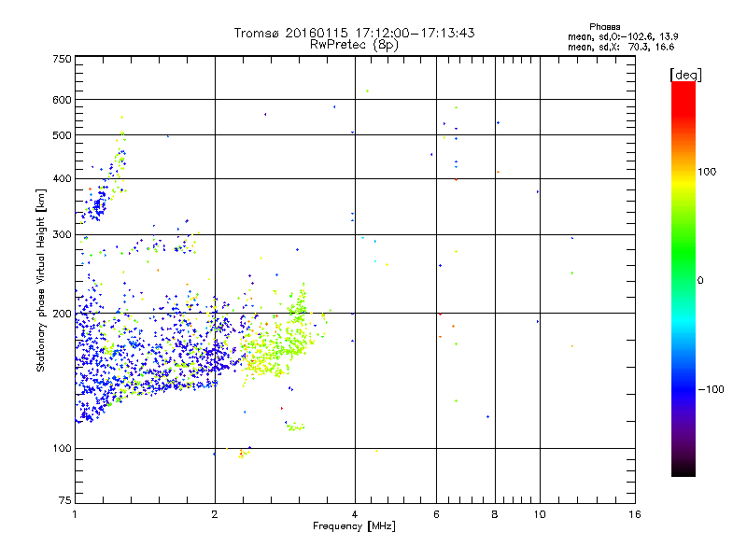Select the 'mean, sd,X: 70.3, 16.6' statistics line

point(621,47)
